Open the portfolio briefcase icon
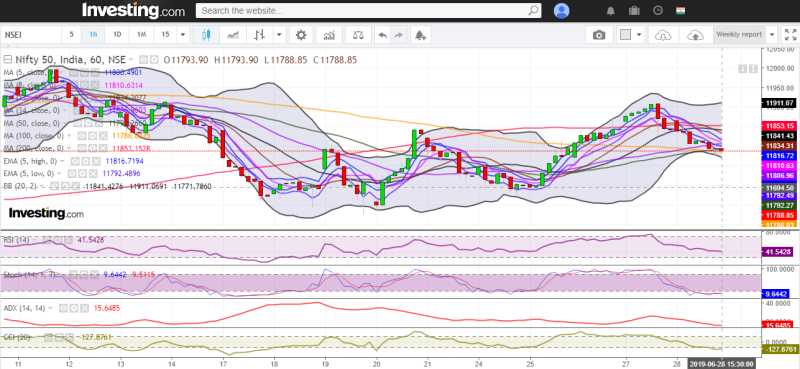 click(634, 10)
